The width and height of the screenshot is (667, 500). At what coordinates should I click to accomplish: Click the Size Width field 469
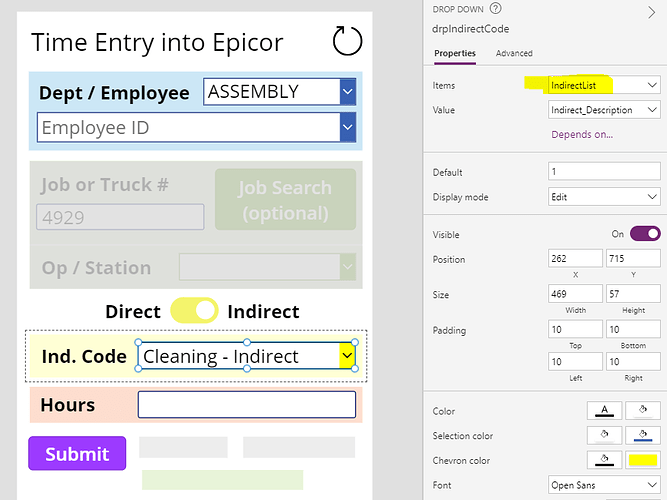(x=575, y=294)
